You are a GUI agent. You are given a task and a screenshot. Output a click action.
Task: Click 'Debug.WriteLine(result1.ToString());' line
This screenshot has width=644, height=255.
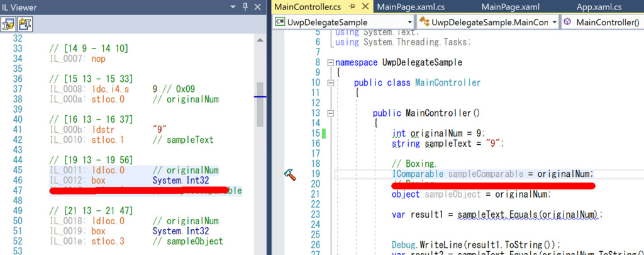point(476,244)
